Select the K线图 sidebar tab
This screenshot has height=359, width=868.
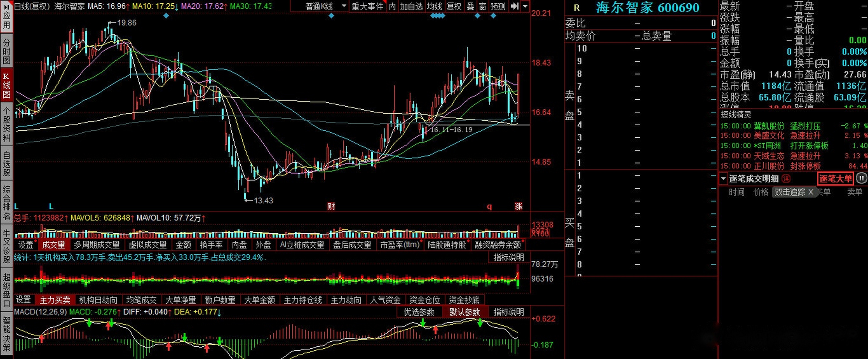pos(6,85)
